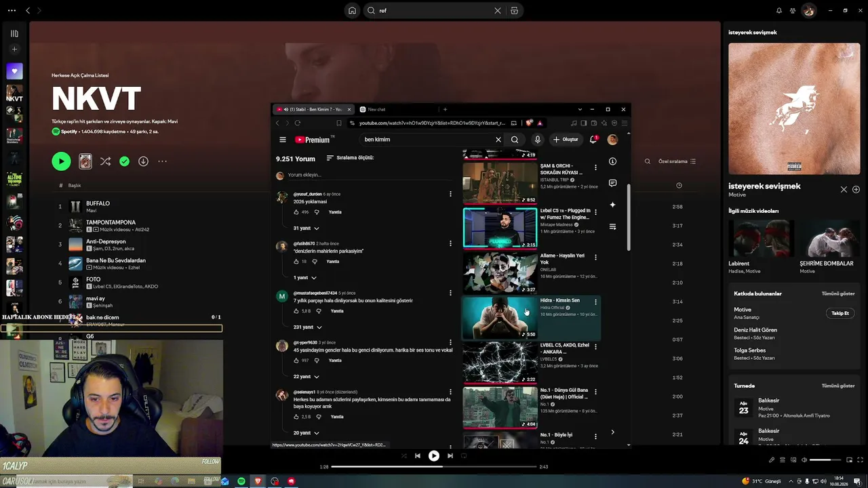Collapse the Spotify library sidebar
Viewport: 868px width, 488px height.
pyautogui.click(x=14, y=33)
